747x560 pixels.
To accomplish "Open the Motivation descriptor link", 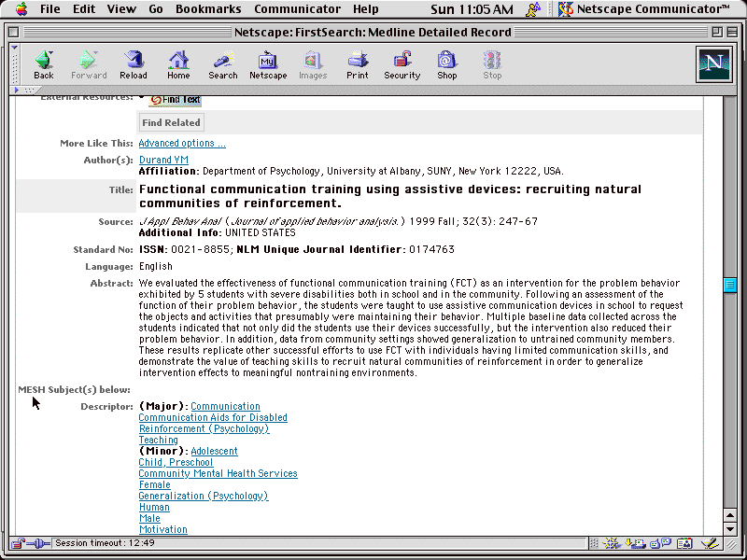I will click(162, 529).
